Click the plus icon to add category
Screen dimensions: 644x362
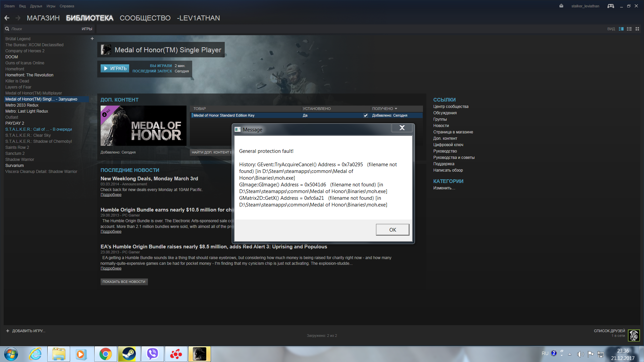[x=92, y=39]
